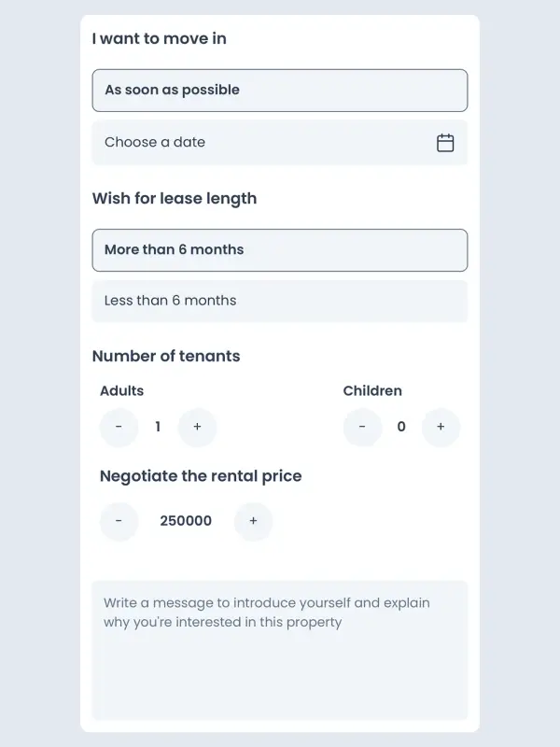
Task: Add one more child tenant
Action: (x=441, y=428)
